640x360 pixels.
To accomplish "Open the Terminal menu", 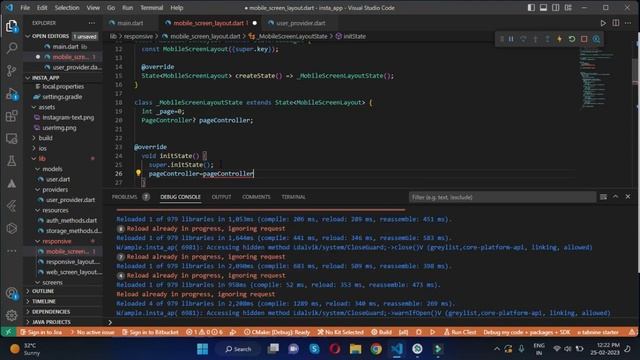I will [x=151, y=8].
